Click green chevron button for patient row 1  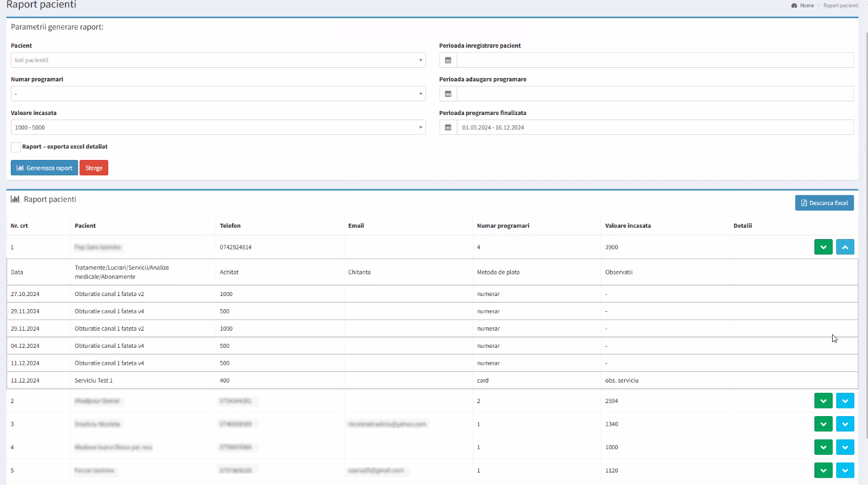823,247
